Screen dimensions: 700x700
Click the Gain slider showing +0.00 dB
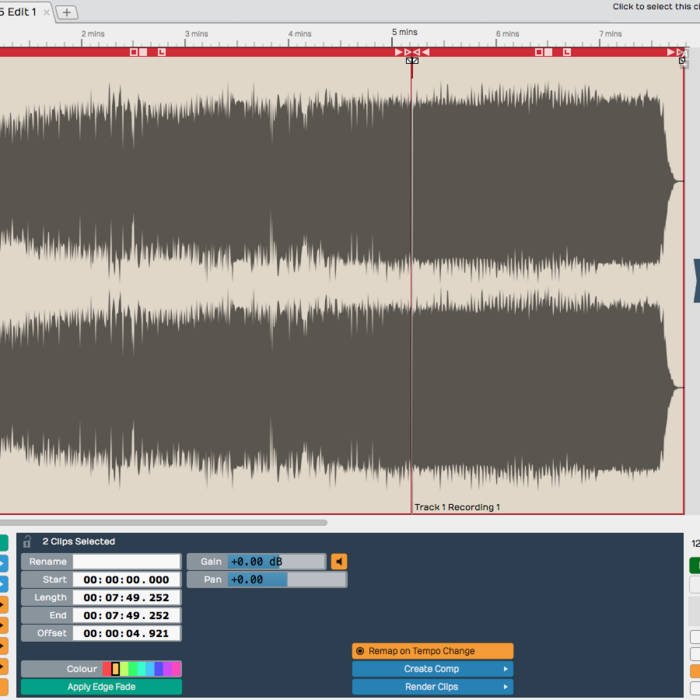(276, 562)
